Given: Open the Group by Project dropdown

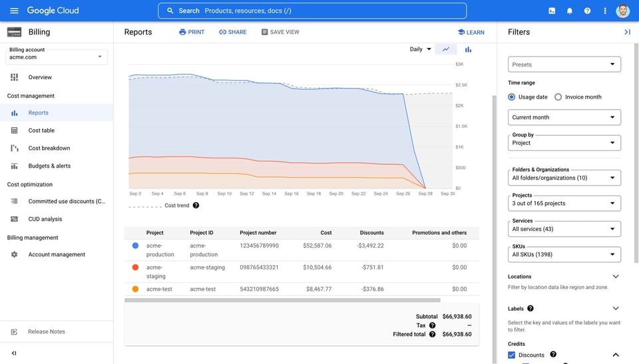Looking at the screenshot, I should tap(564, 142).
